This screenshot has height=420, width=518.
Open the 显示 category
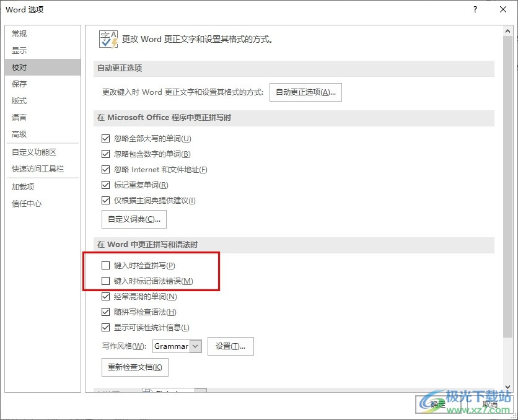(x=43, y=51)
